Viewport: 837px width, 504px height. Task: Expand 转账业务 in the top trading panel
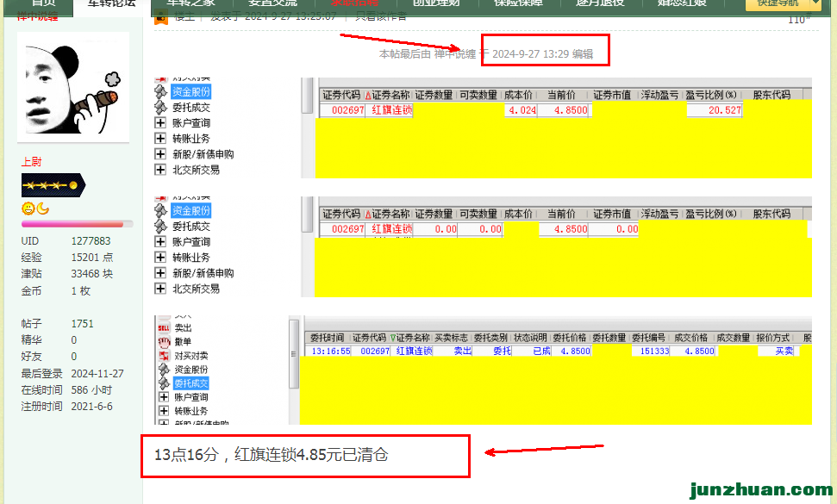pos(160,139)
